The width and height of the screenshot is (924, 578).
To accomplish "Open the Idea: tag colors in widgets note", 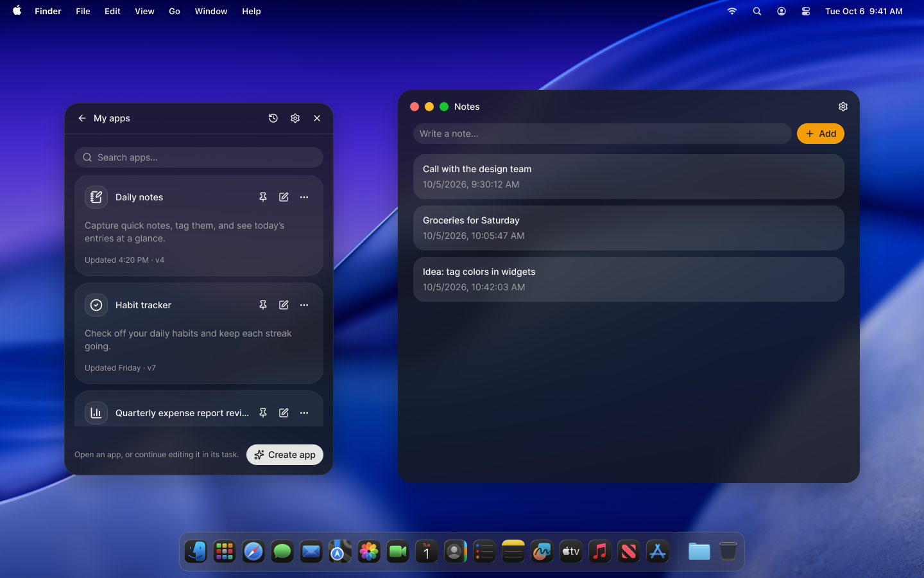I will tap(629, 279).
